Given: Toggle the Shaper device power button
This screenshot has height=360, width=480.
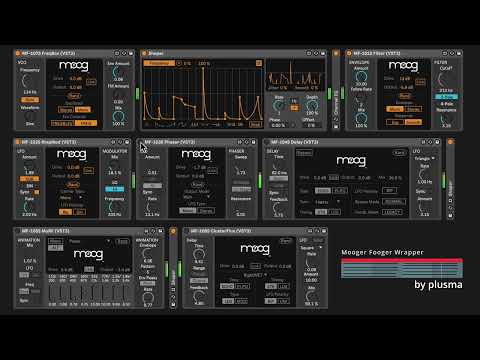Looking at the screenshot, I should (x=144, y=53).
